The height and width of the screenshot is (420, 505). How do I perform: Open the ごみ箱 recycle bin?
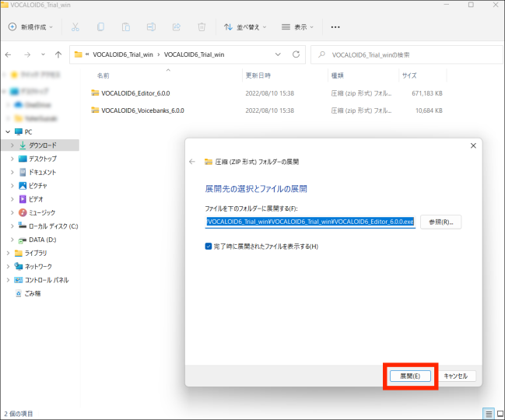click(32, 293)
